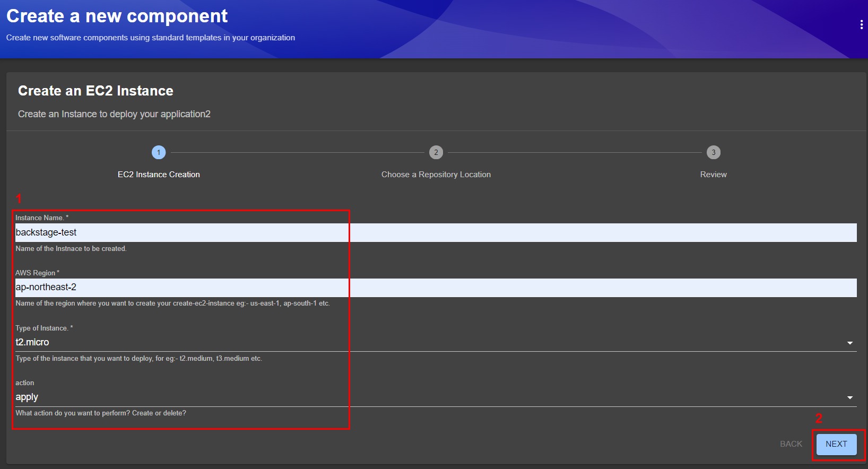The height and width of the screenshot is (469, 868).
Task: Click the 'AWS Region *' field label
Action: click(37, 273)
